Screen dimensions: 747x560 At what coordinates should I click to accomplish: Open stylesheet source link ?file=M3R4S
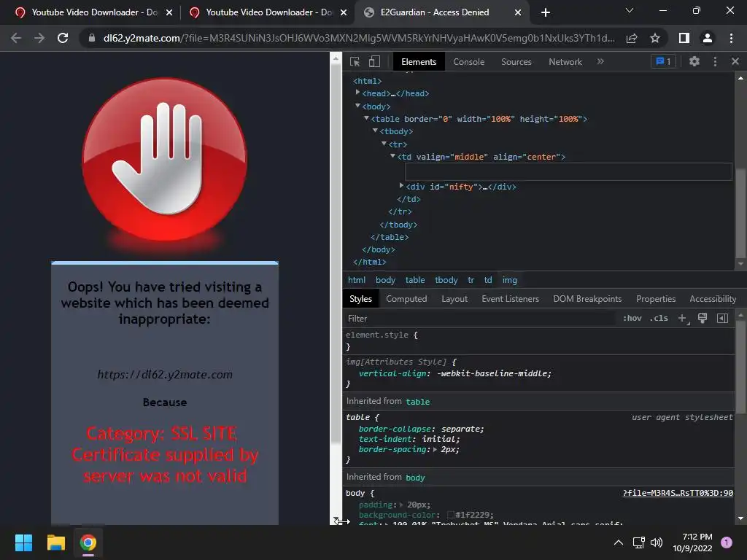point(678,493)
